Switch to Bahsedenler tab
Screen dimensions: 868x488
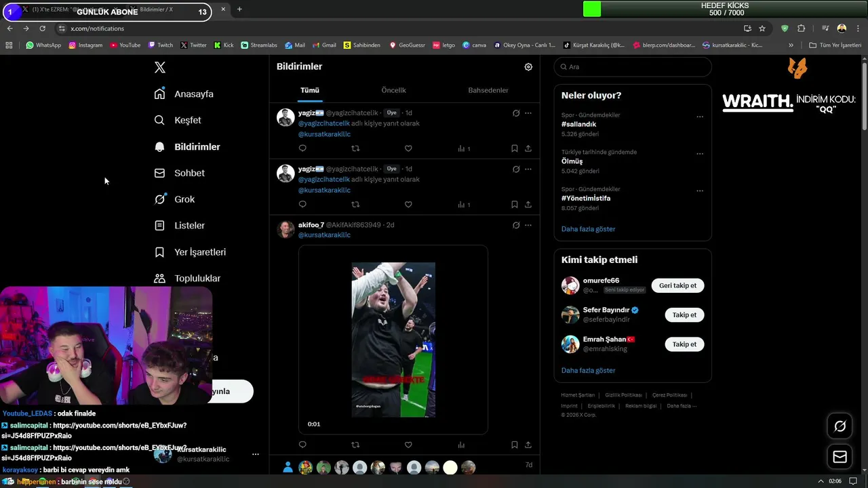(488, 90)
